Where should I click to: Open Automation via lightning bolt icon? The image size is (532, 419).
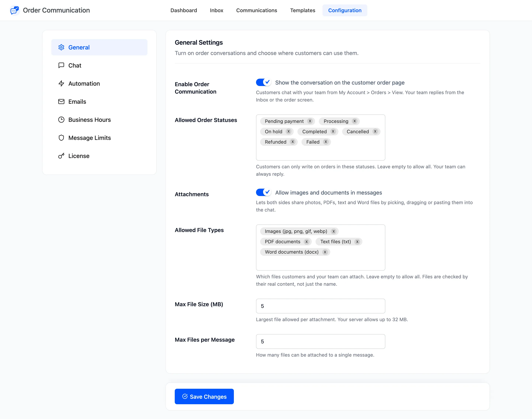pos(61,83)
